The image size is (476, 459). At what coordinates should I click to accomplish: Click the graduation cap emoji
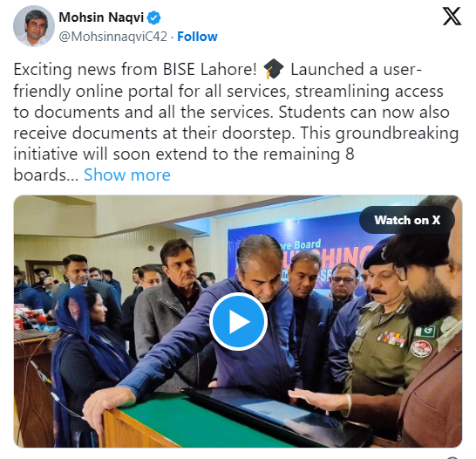click(274, 69)
